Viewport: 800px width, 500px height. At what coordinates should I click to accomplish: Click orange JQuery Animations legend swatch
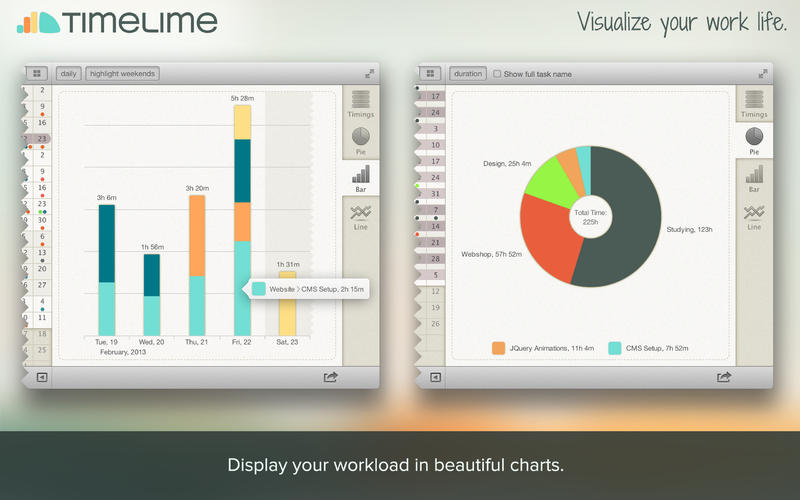click(x=498, y=348)
